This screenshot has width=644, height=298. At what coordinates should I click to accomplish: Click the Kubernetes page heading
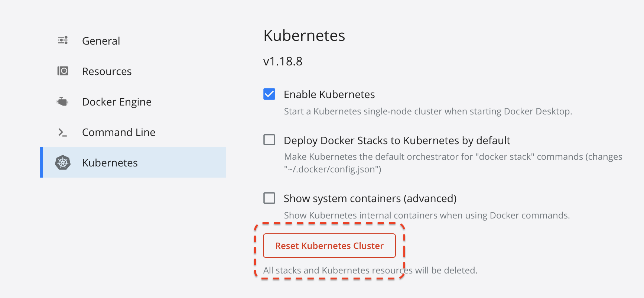304,36
